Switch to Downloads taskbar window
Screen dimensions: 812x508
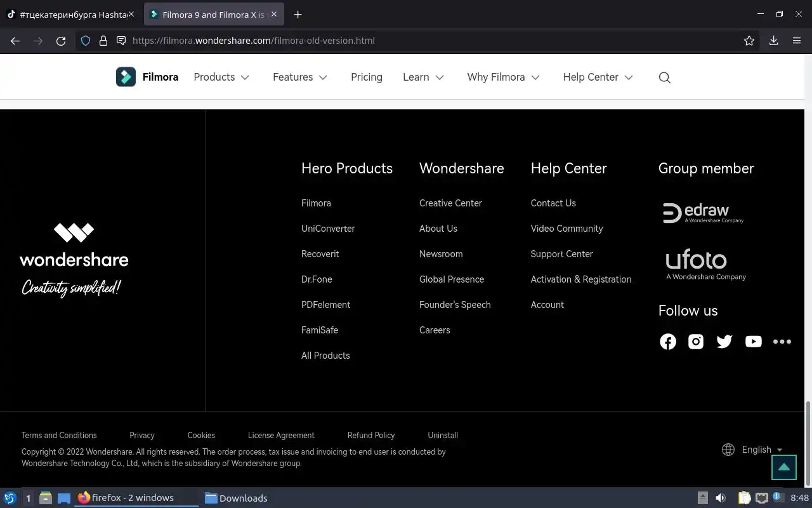(236, 498)
